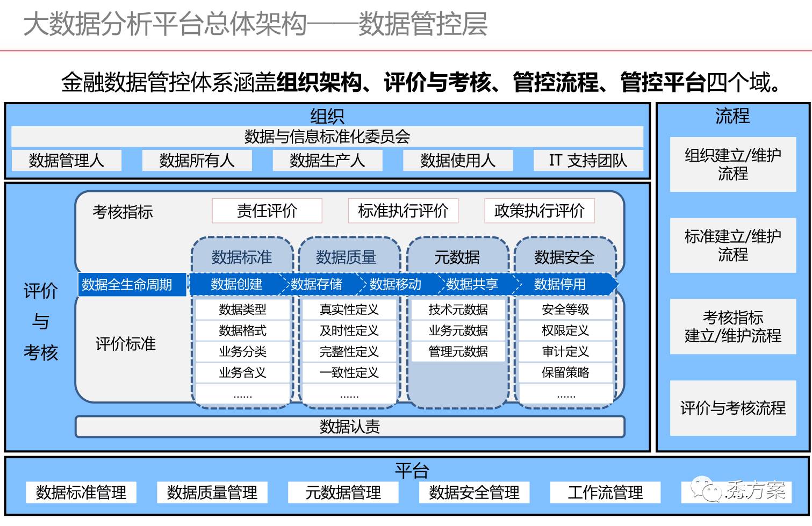This screenshot has width=812, height=526.
Task: Select the 一致性定义 cell
Action: pos(349,372)
